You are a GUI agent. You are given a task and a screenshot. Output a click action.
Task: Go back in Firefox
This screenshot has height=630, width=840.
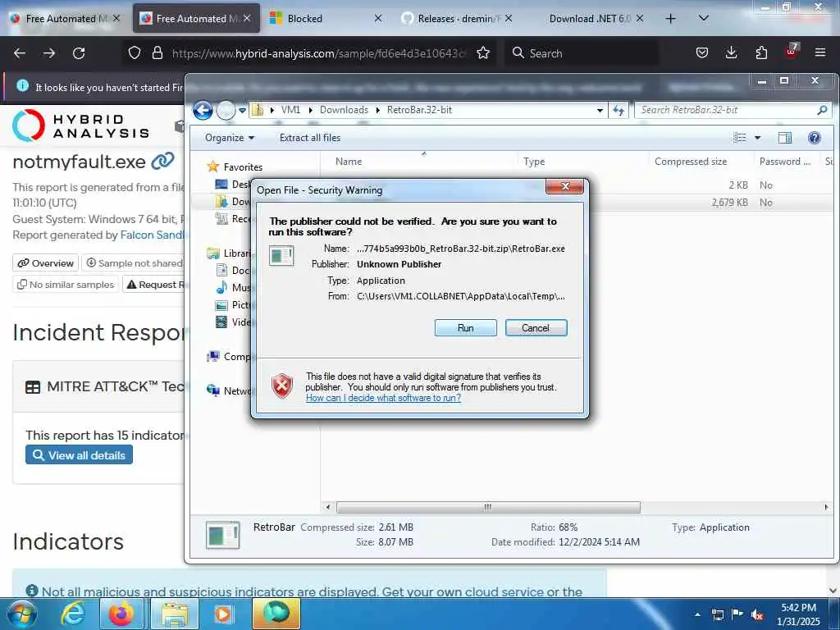[20, 53]
